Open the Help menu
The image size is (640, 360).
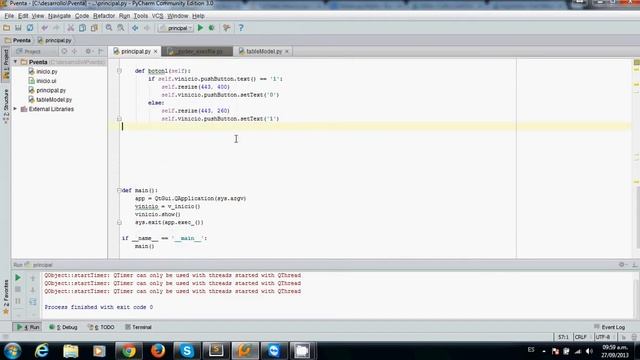coord(198,16)
